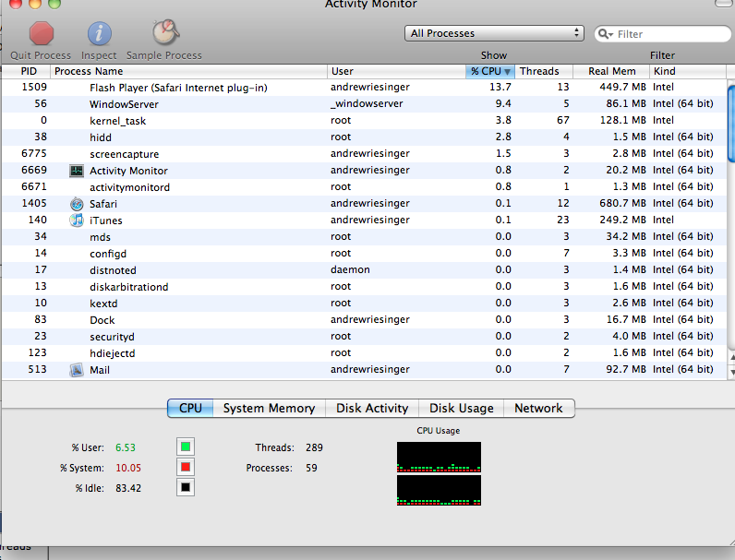
Task: Select the mds process row
Action: click(365, 237)
